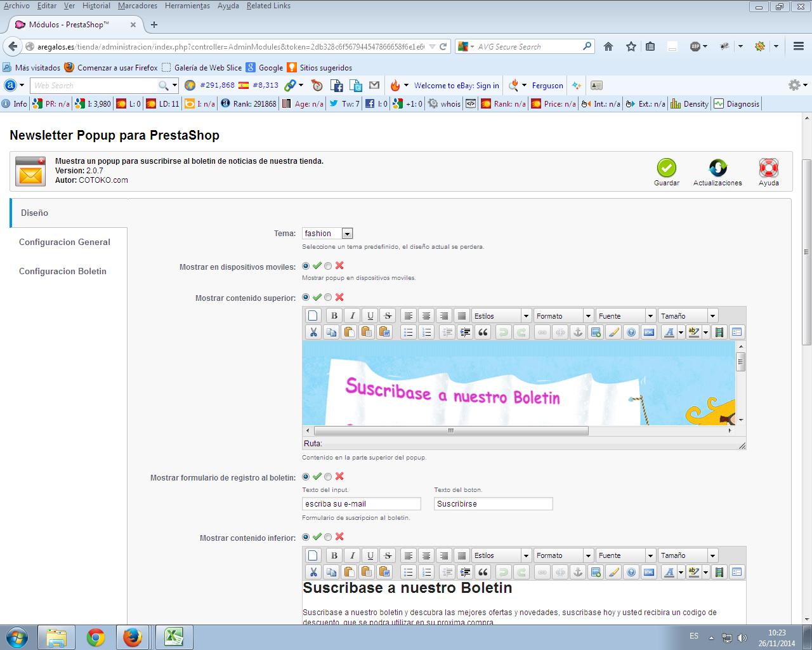The width and height of the screenshot is (812, 650).
Task: Open the Tamaño dropdown in the upper editor
Action: tap(687, 315)
